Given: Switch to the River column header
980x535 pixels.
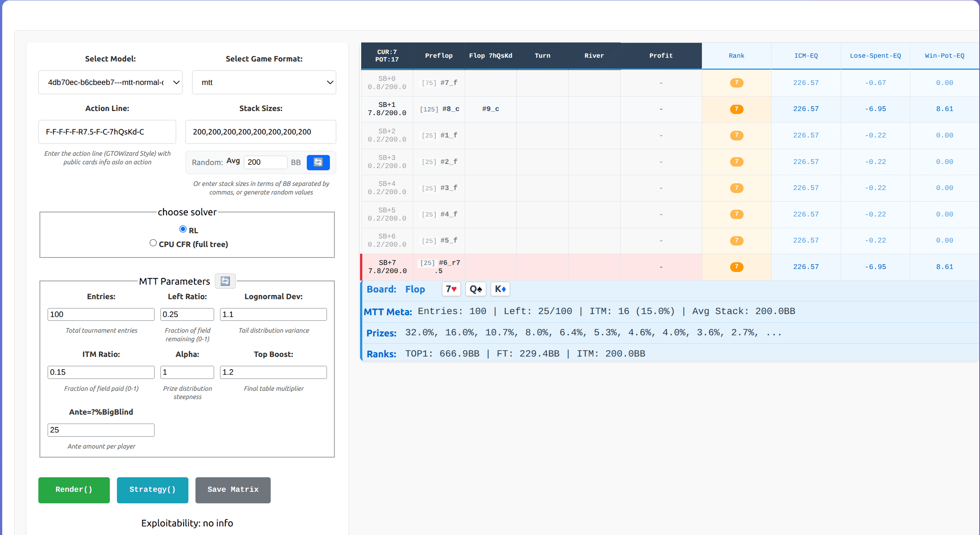Looking at the screenshot, I should tap(594, 56).
